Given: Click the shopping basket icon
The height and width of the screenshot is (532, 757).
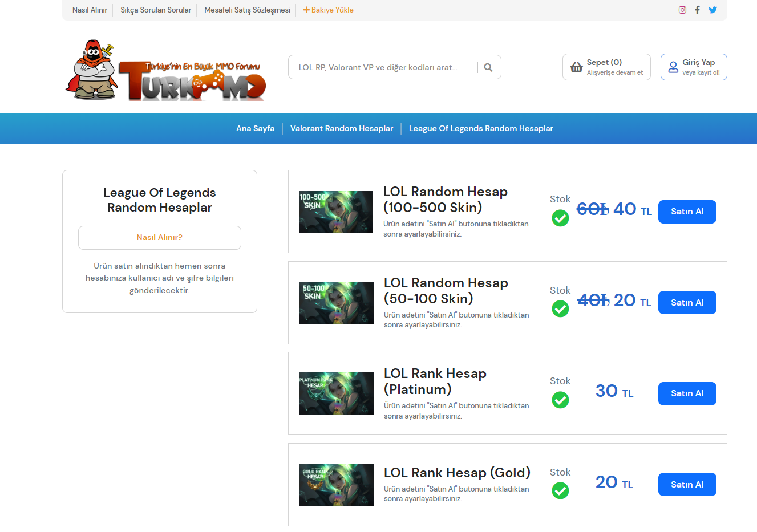Looking at the screenshot, I should point(576,67).
